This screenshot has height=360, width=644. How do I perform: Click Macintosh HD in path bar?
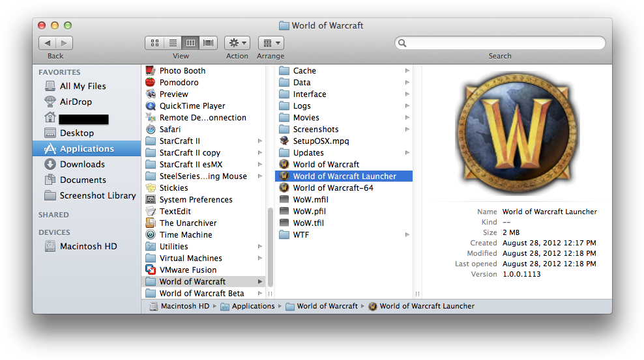point(180,306)
